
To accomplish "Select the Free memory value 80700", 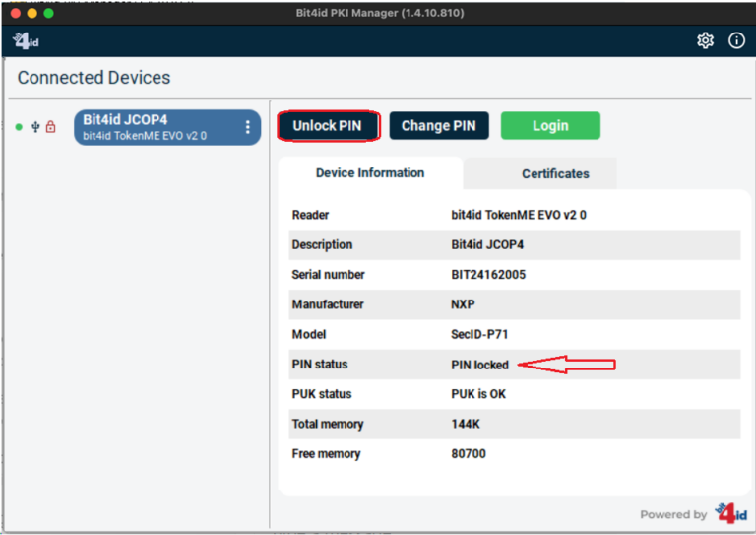I will point(469,454).
